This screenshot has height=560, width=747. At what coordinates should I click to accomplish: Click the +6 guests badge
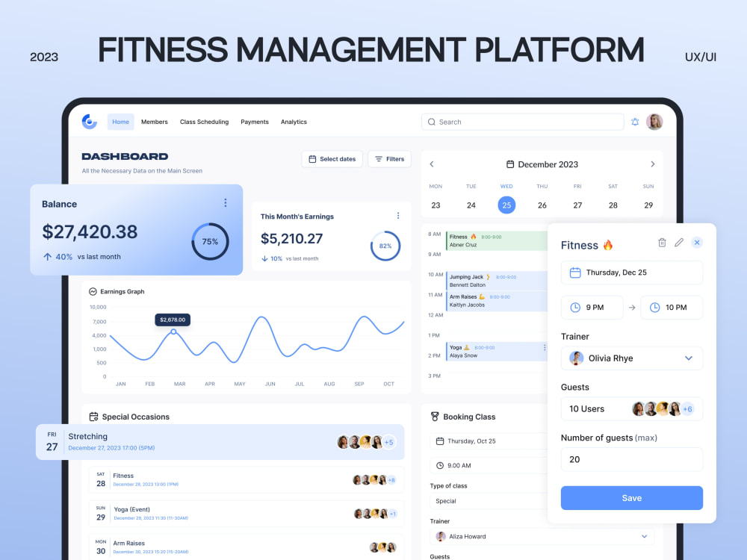coord(687,409)
